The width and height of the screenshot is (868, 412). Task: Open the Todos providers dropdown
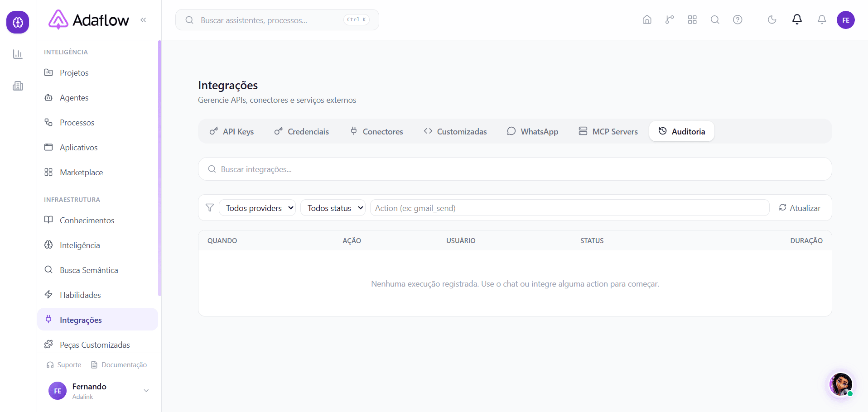(x=257, y=208)
